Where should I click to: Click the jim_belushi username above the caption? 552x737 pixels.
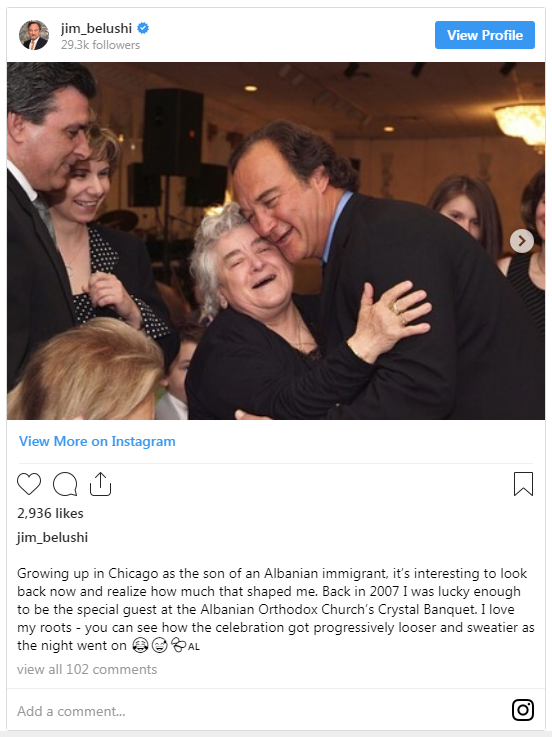pyautogui.click(x=52, y=537)
